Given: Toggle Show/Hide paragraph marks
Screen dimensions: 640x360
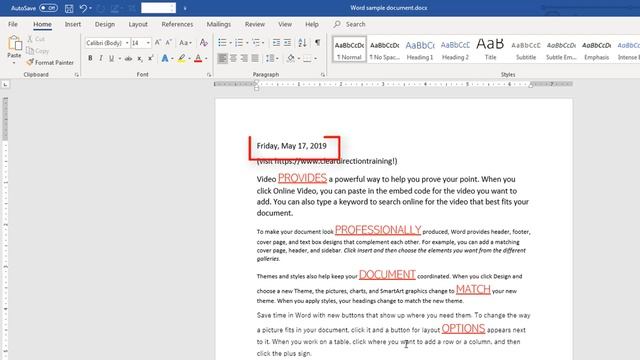Looking at the screenshot, I should pos(317,42).
